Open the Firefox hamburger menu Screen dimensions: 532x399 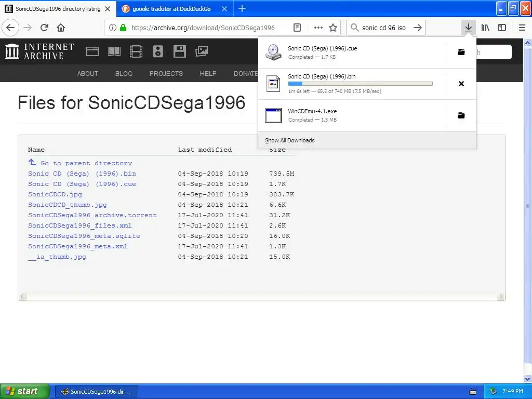tap(522, 28)
